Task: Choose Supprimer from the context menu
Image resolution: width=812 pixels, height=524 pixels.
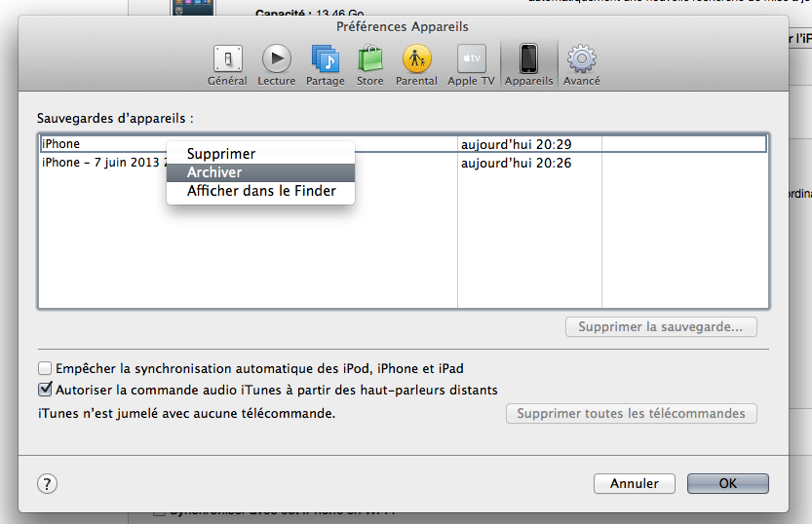Action: pyautogui.click(x=221, y=154)
